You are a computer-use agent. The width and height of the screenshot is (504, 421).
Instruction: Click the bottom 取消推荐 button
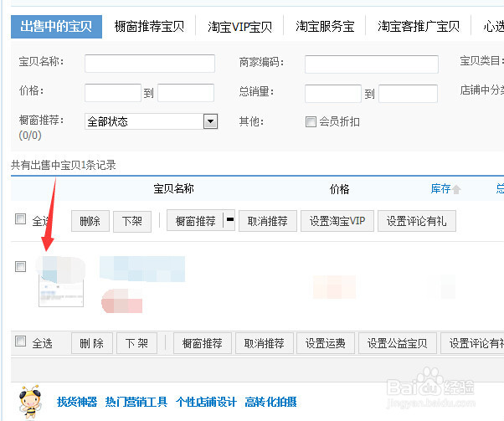point(265,343)
